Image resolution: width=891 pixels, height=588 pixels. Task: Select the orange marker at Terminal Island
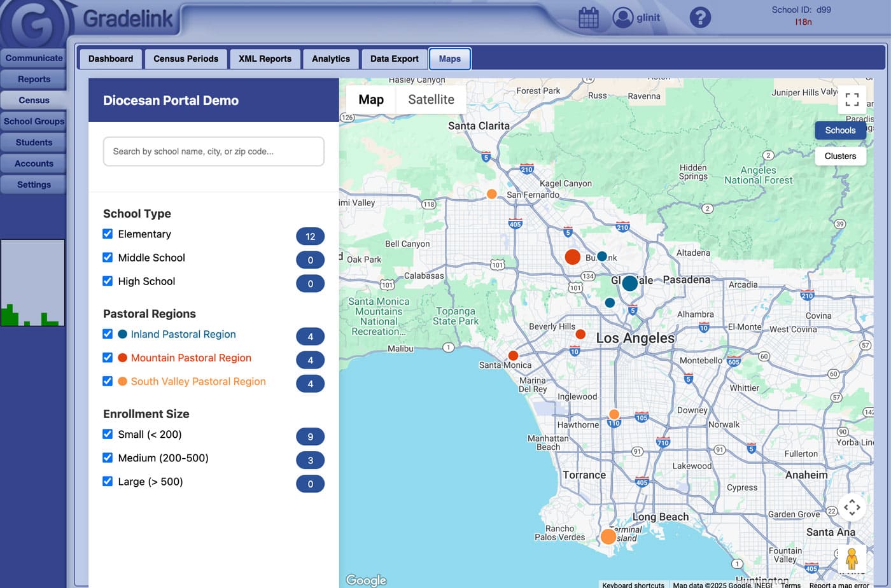(608, 536)
